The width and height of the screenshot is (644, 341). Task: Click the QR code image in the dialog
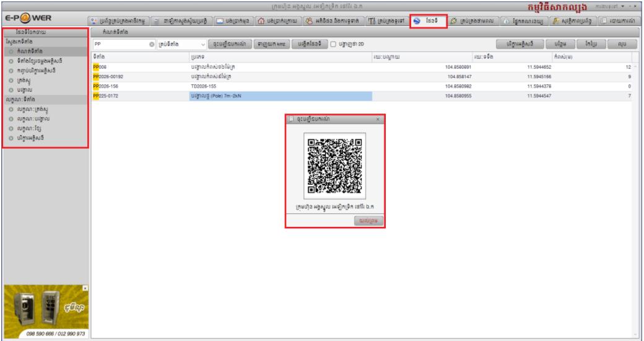pos(335,166)
